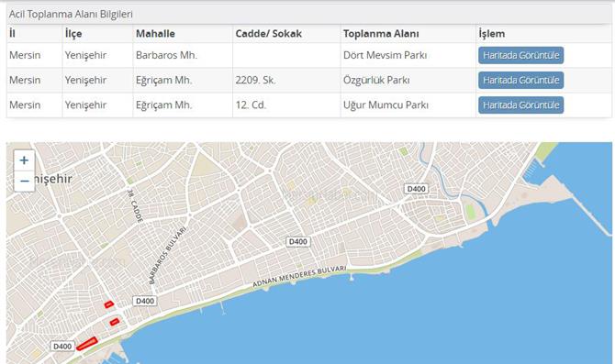
Task: Click the D400 shield beside the largest red polygon
Action: 62,347
